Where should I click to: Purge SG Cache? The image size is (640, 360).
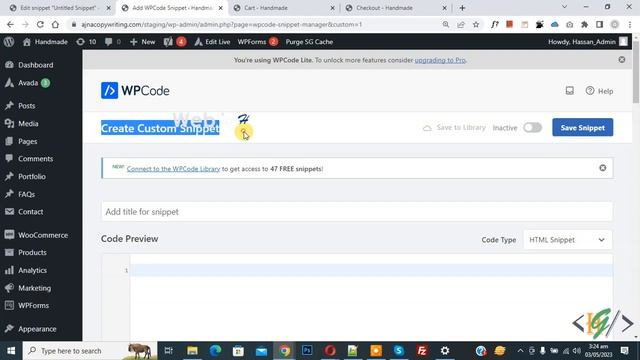coord(309,42)
